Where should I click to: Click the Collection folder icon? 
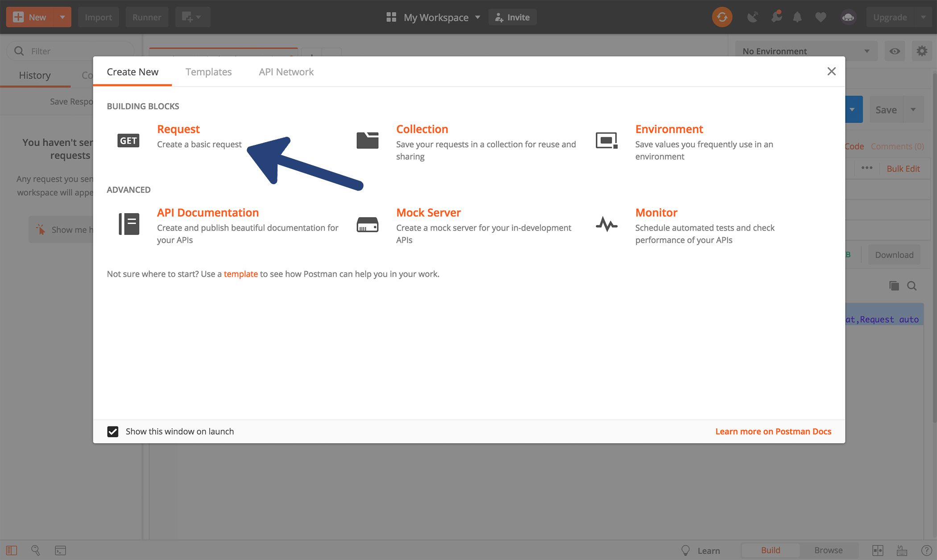click(x=367, y=140)
